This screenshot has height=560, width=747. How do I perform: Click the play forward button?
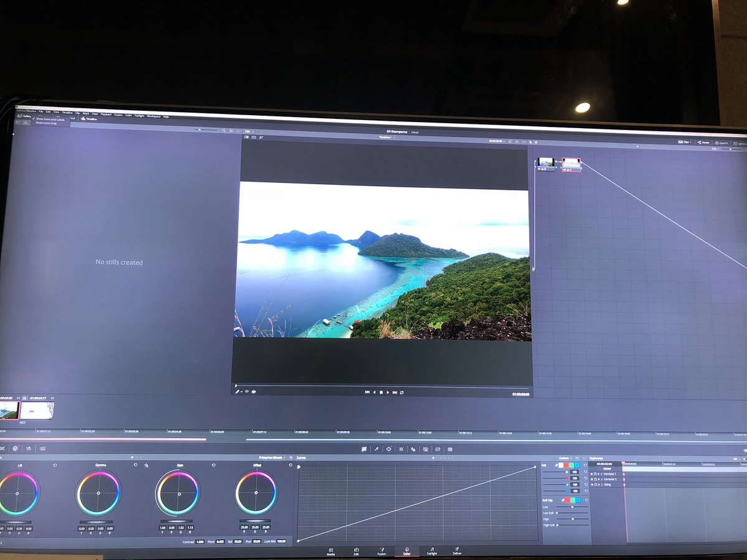(x=388, y=392)
